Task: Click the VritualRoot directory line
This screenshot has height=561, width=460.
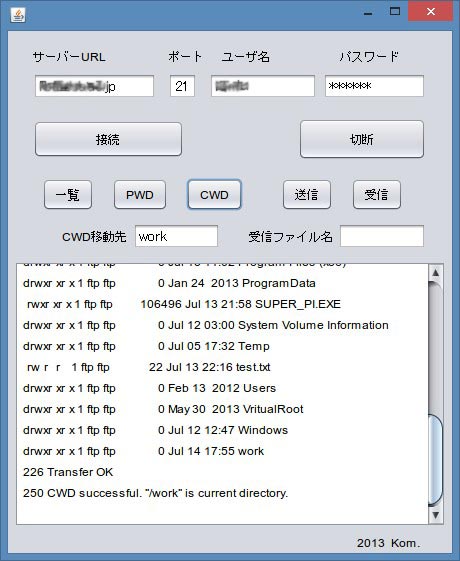Action: [x=163, y=409]
